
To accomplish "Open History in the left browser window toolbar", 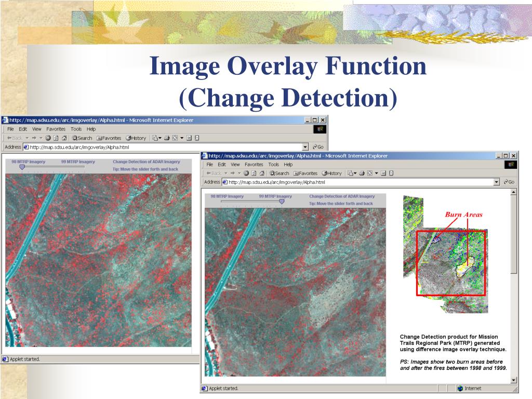I will pyautogui.click(x=136, y=138).
